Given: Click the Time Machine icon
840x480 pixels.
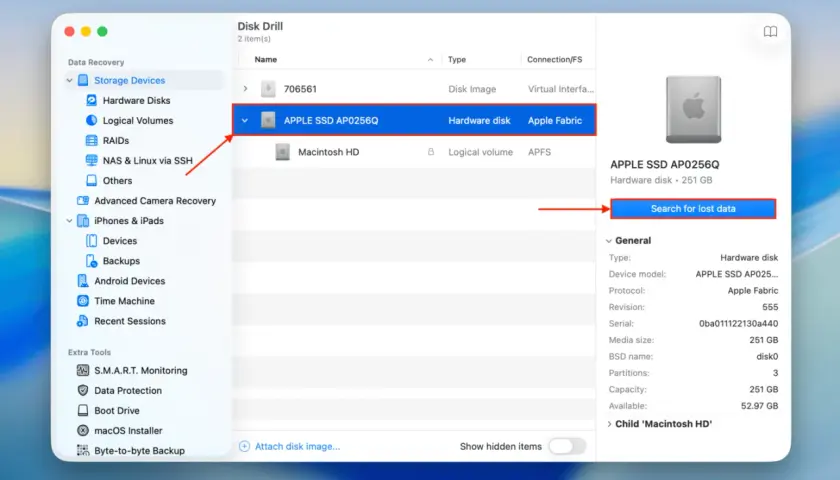Looking at the screenshot, I should point(83,301).
